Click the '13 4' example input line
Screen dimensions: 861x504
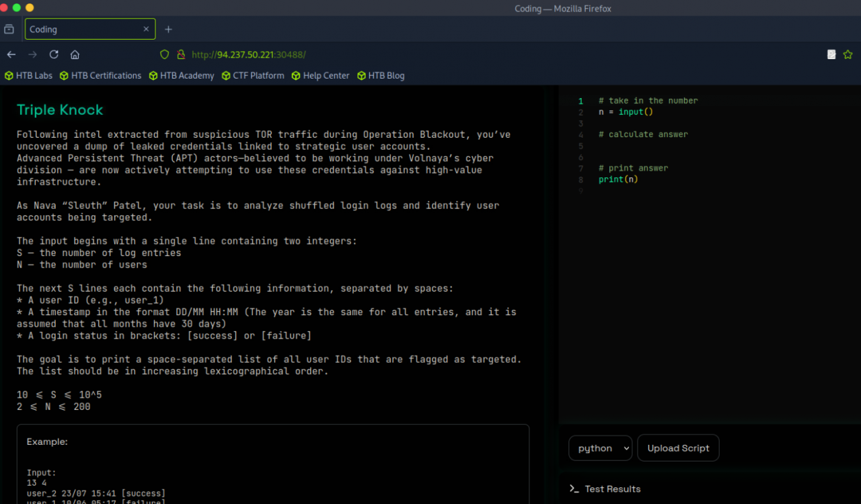click(x=38, y=483)
